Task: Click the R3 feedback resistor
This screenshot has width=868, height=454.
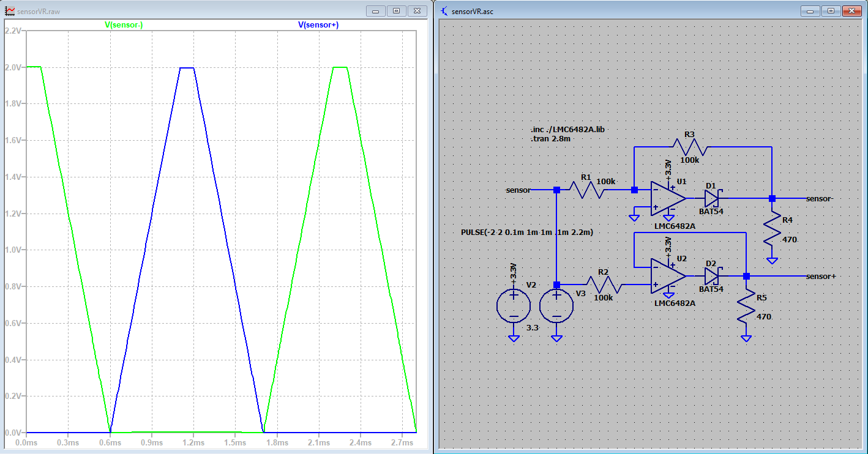Action: coord(690,147)
